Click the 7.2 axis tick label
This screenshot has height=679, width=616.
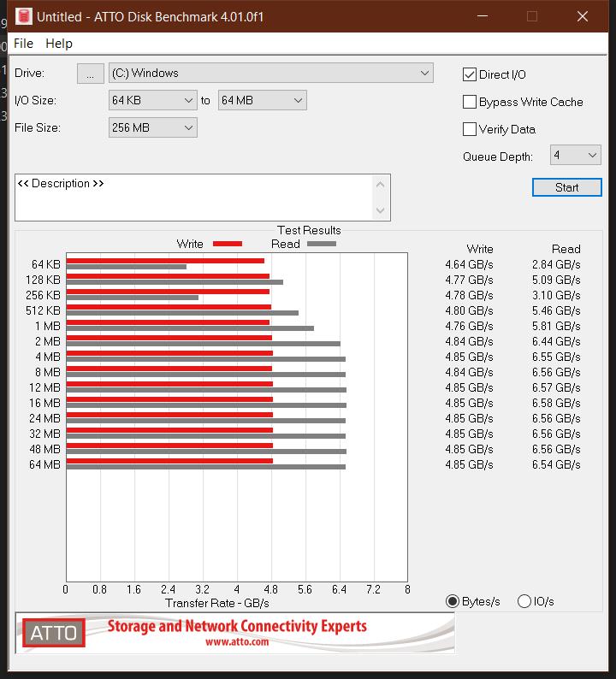373,589
